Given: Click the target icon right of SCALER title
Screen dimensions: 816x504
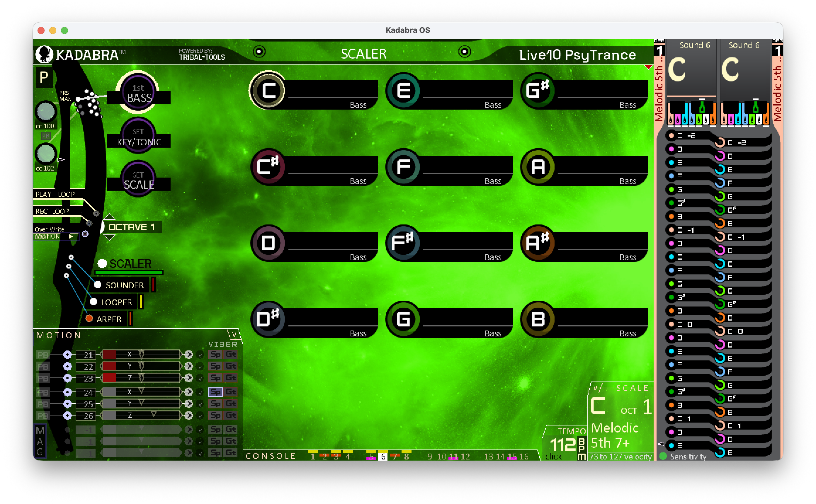Looking at the screenshot, I should click(x=464, y=52).
